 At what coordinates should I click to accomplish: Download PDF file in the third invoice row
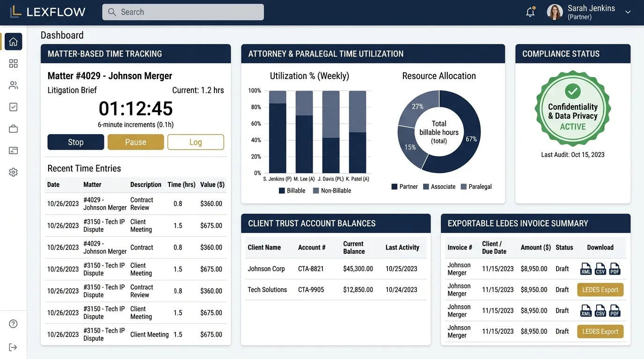615,310
